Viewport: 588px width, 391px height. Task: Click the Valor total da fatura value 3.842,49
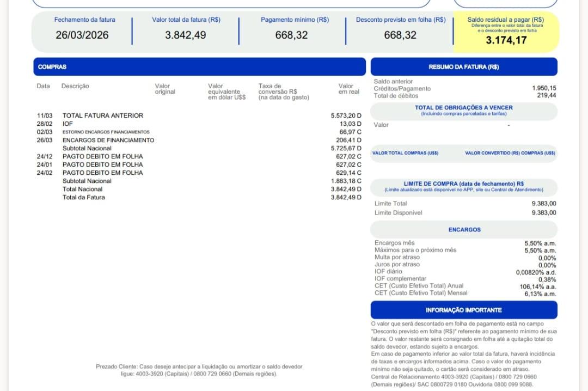pyautogui.click(x=185, y=34)
